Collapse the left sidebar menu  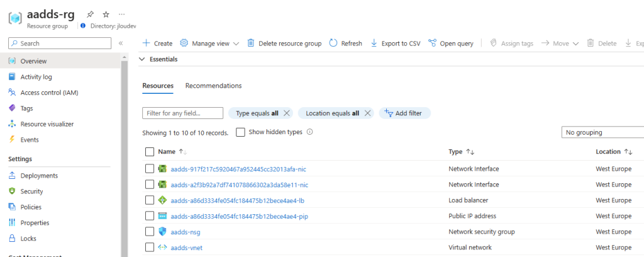pyautogui.click(x=121, y=43)
